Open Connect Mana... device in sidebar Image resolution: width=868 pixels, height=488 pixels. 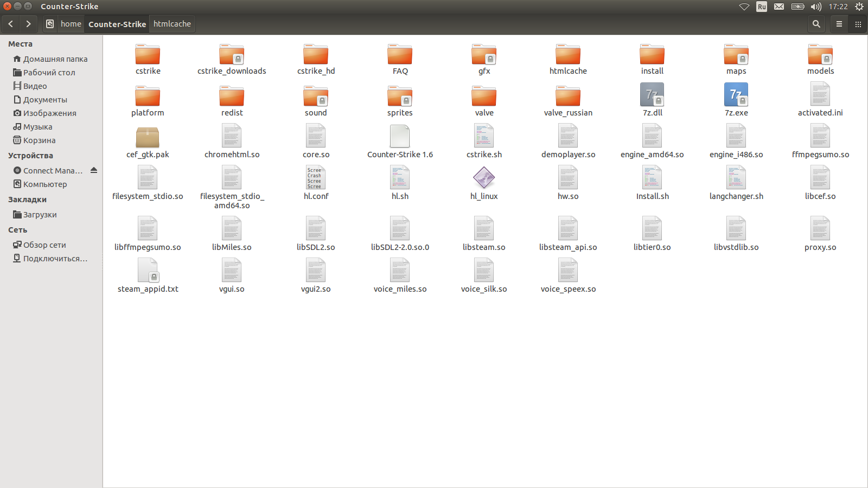point(48,171)
